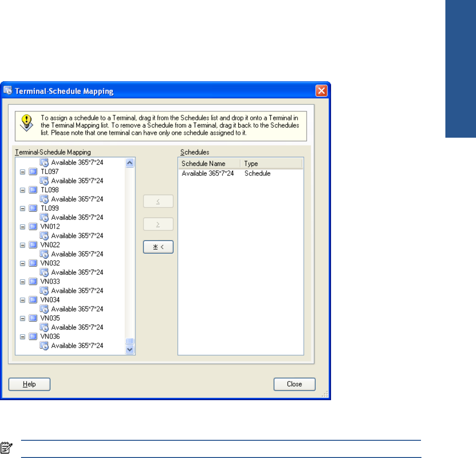Click schedule clock icon under VN032

click(44, 273)
